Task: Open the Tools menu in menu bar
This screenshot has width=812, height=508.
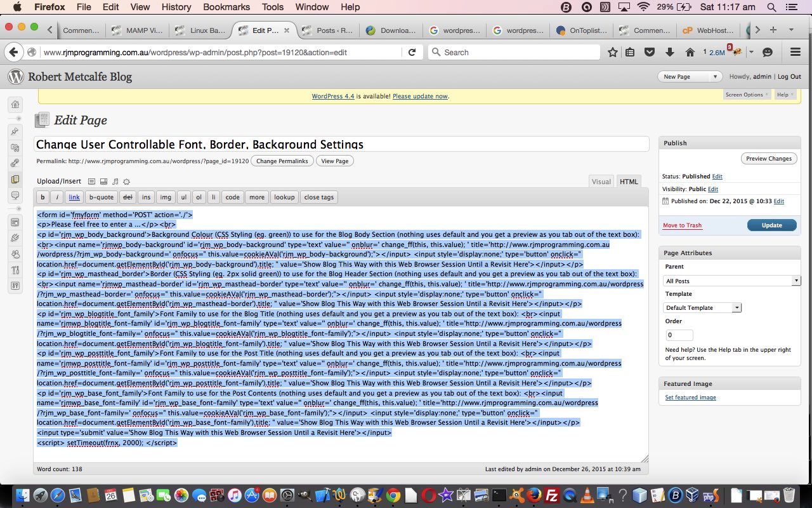Action: coord(273,7)
